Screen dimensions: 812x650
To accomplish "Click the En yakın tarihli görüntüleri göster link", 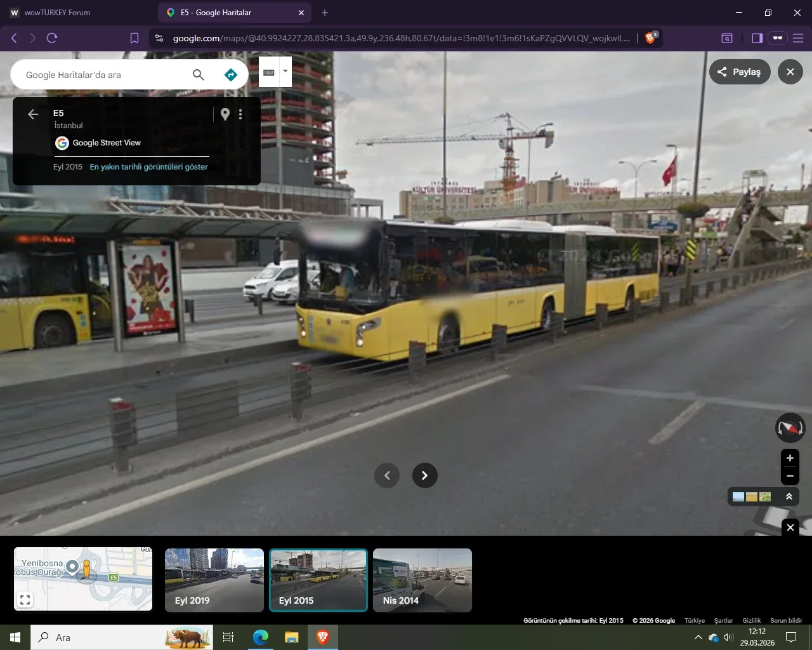I will pos(148,167).
